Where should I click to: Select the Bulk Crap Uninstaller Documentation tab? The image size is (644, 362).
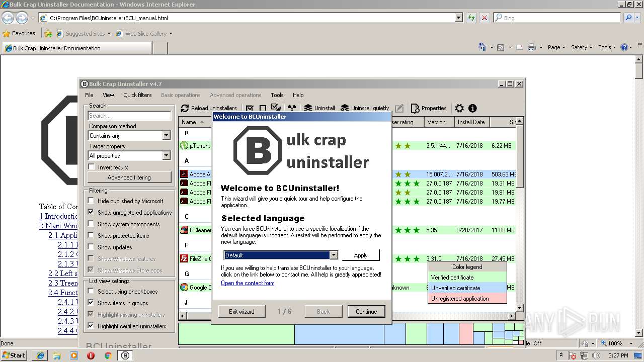pos(76,48)
